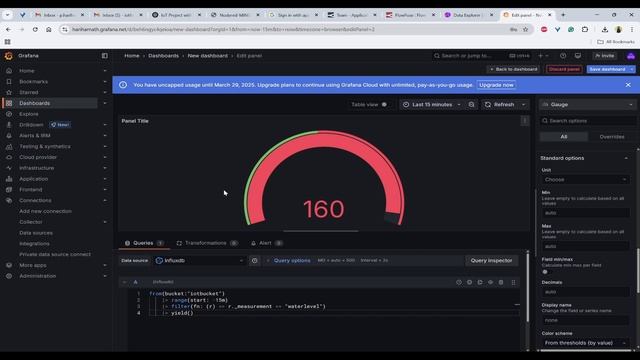
Task: Click the zoom out time range magnifier icon
Action: (471, 105)
